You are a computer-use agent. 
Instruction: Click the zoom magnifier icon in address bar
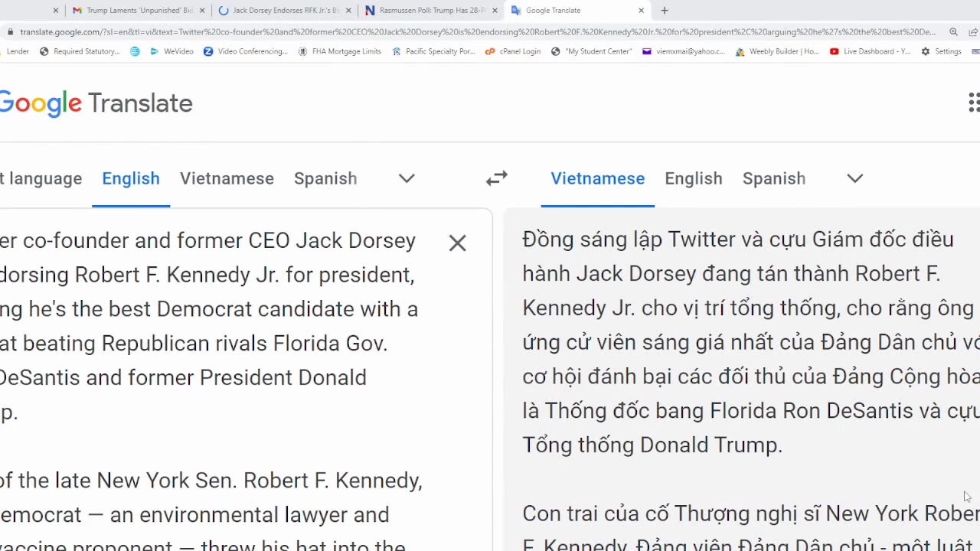(x=953, y=32)
